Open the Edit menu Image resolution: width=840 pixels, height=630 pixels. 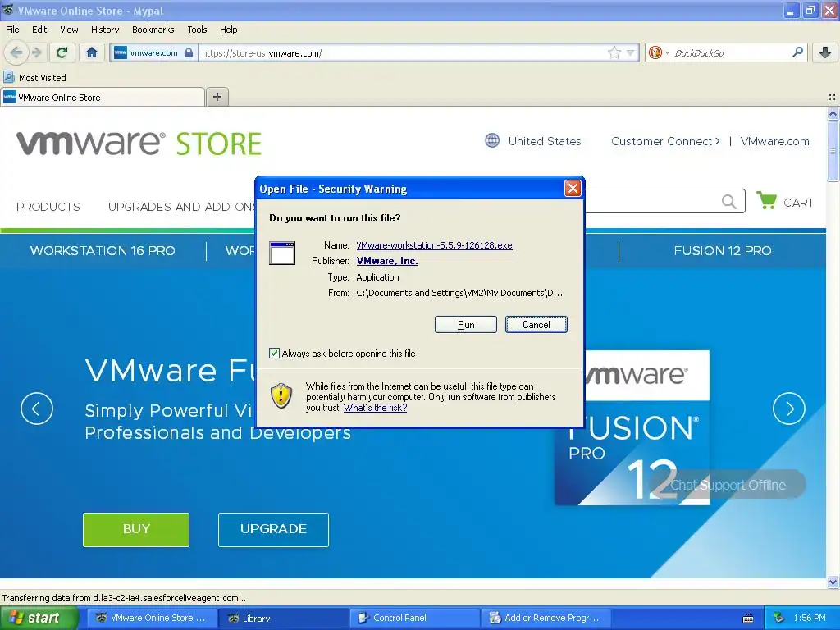[x=39, y=30]
